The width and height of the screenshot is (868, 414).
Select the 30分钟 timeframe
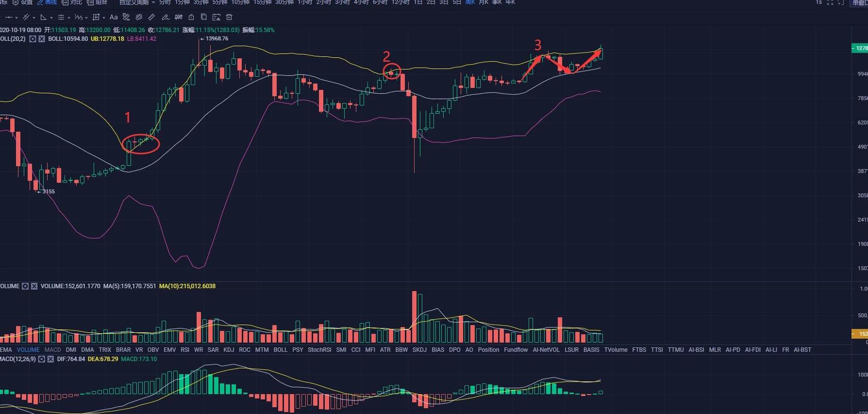click(x=284, y=2)
